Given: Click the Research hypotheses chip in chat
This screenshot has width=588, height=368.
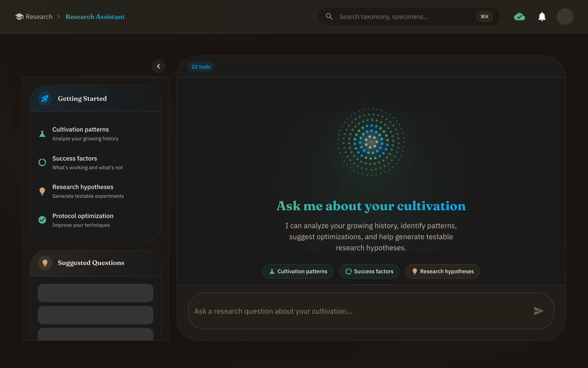Looking at the screenshot, I should point(442,271).
